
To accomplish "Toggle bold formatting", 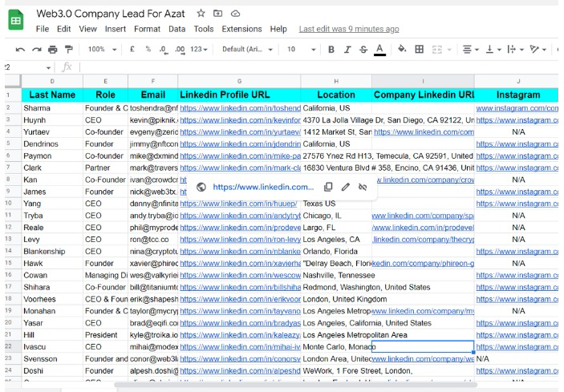I will (331, 49).
